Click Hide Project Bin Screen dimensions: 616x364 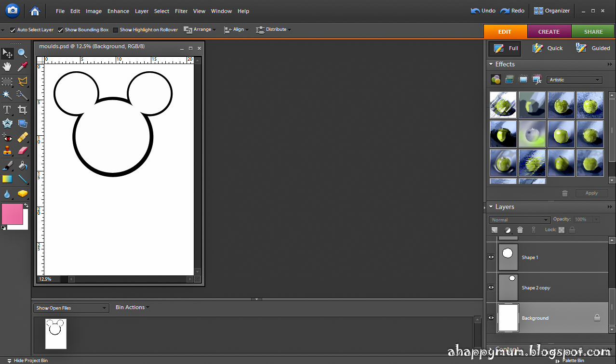point(28,360)
